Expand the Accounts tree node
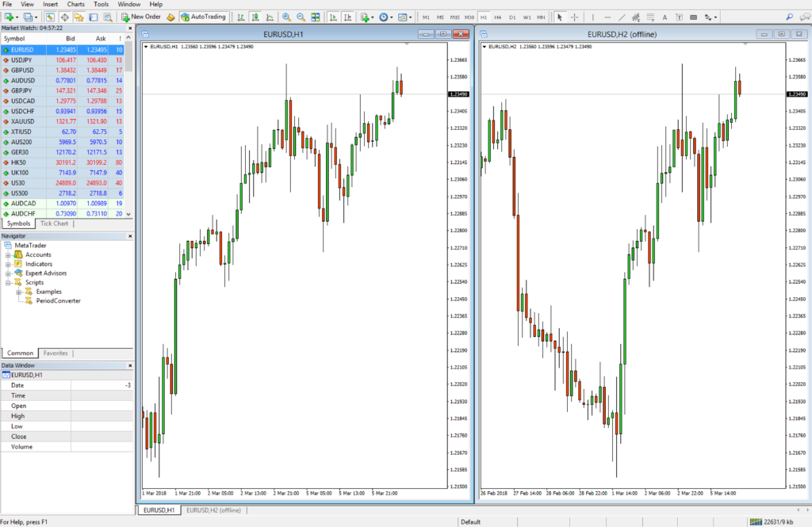The width and height of the screenshot is (812, 527). pyautogui.click(x=8, y=255)
